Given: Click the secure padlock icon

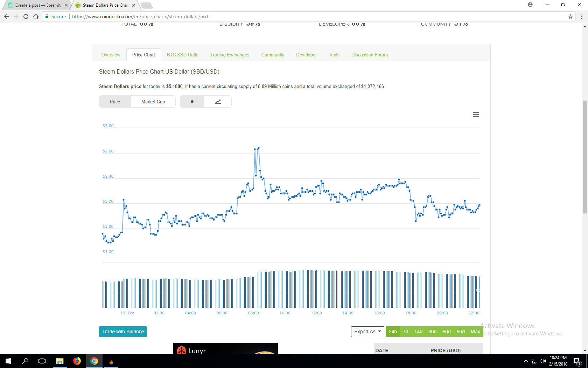Looking at the screenshot, I should (47, 16).
